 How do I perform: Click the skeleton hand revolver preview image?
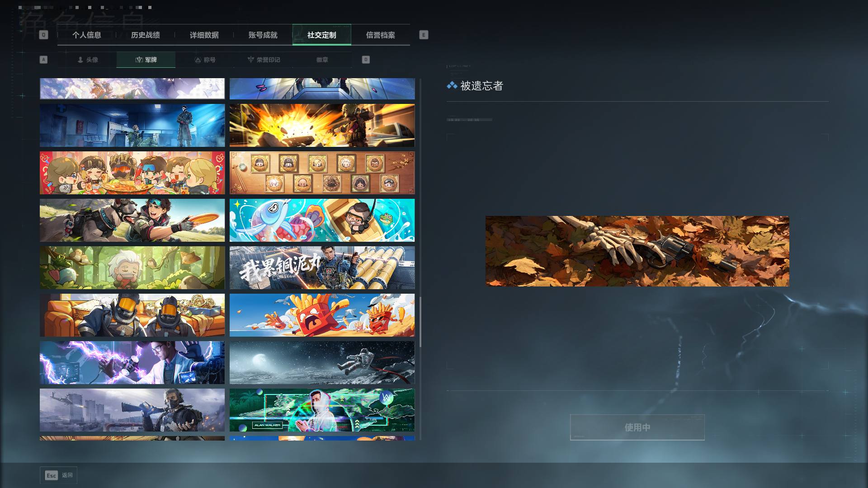637,251
